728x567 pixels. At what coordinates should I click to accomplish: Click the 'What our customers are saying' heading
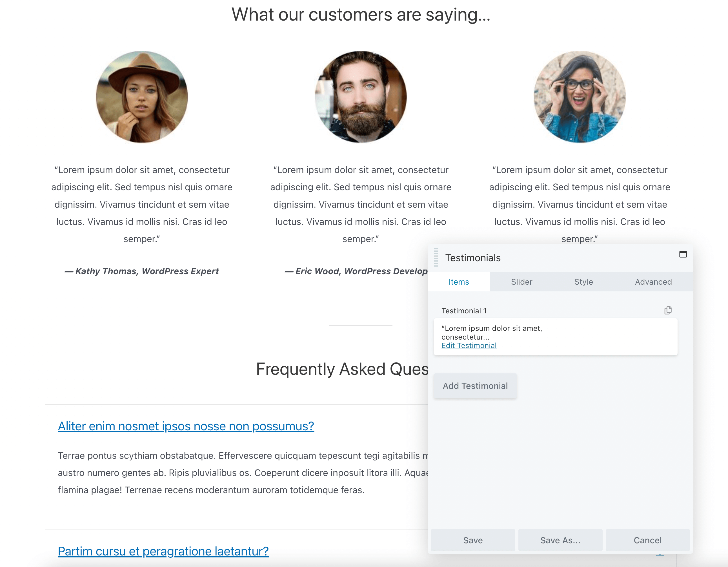[x=361, y=15]
